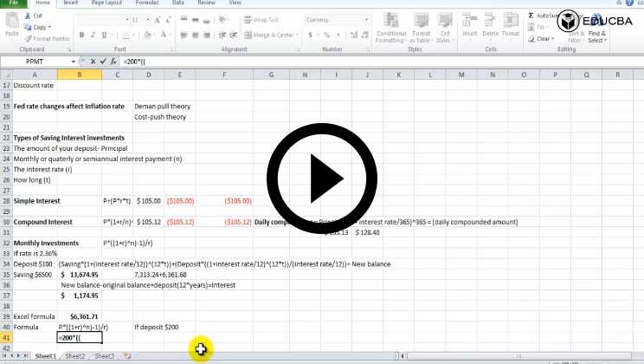This screenshot has width=644, height=364.
Task: Open the Currency number format dropdown
Action: 344,19
